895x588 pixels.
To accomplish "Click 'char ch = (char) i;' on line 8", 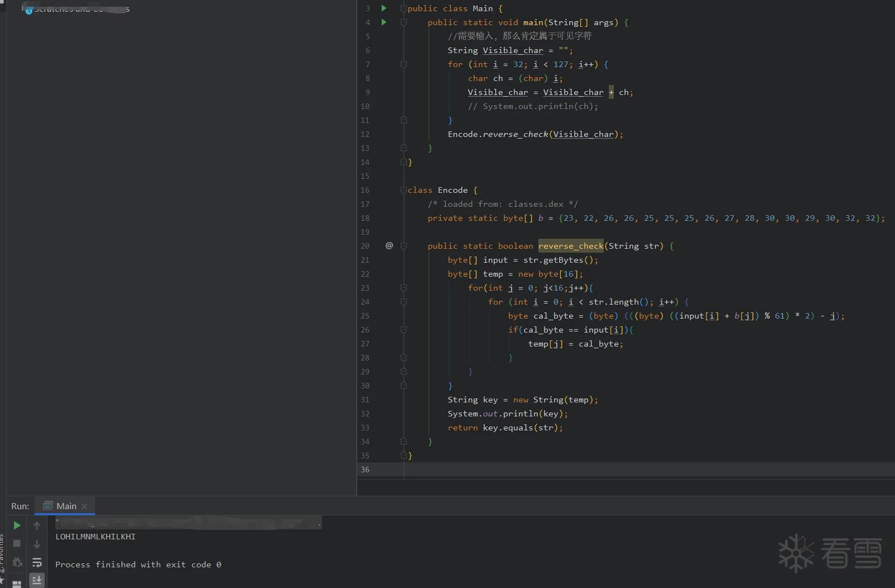I will pyautogui.click(x=515, y=78).
